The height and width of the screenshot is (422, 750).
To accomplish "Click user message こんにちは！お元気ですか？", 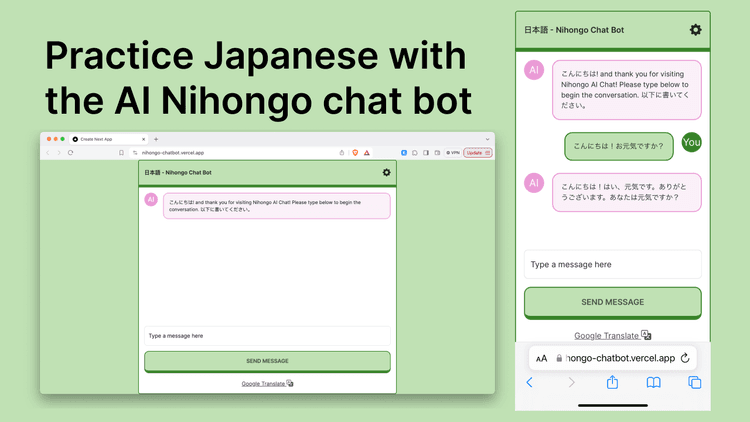I will 618,146.
